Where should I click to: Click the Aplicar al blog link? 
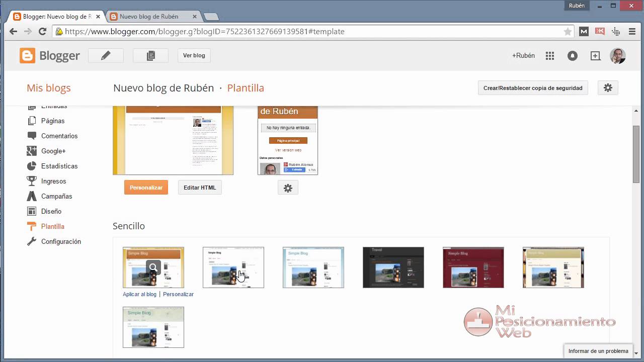point(139,294)
